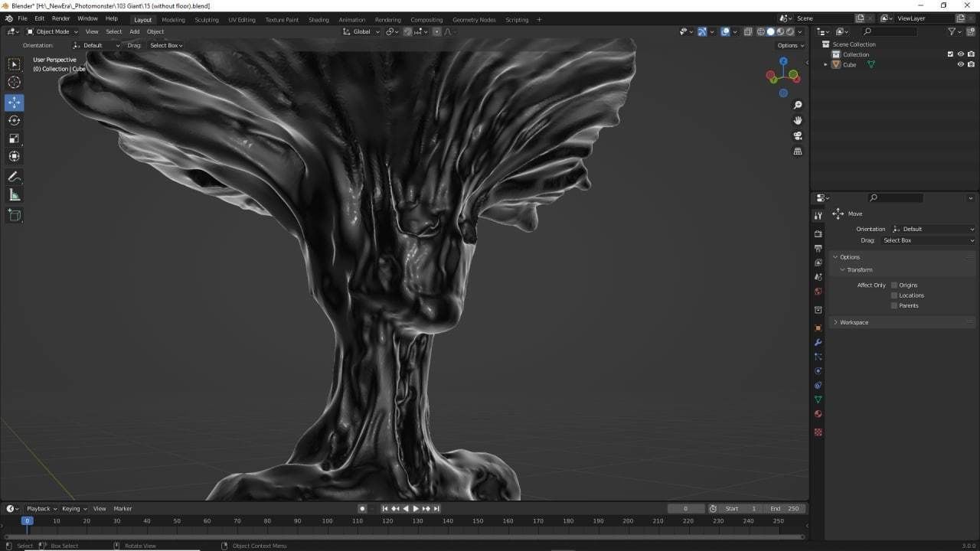Open the Render properties tab
The width and height of the screenshot is (980, 551).
click(818, 234)
